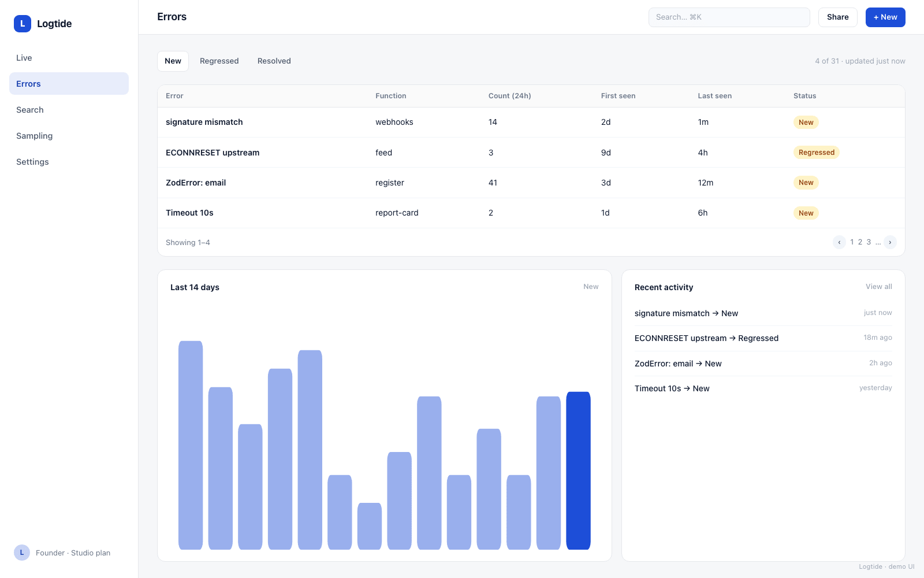Screen dimensions: 924x578
Task: Click the webhooks function cell
Action: coord(394,122)
